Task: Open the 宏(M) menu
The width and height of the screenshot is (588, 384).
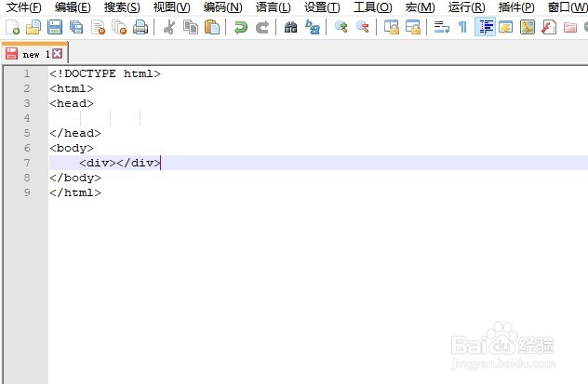Action: point(420,7)
